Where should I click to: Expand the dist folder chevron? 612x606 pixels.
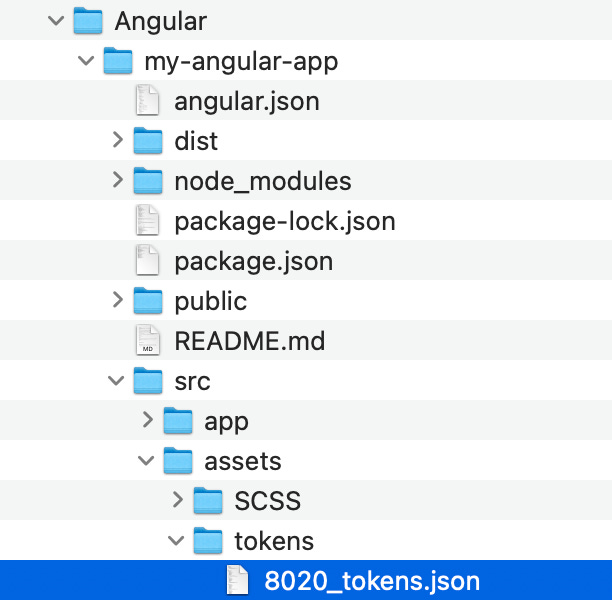[117, 140]
